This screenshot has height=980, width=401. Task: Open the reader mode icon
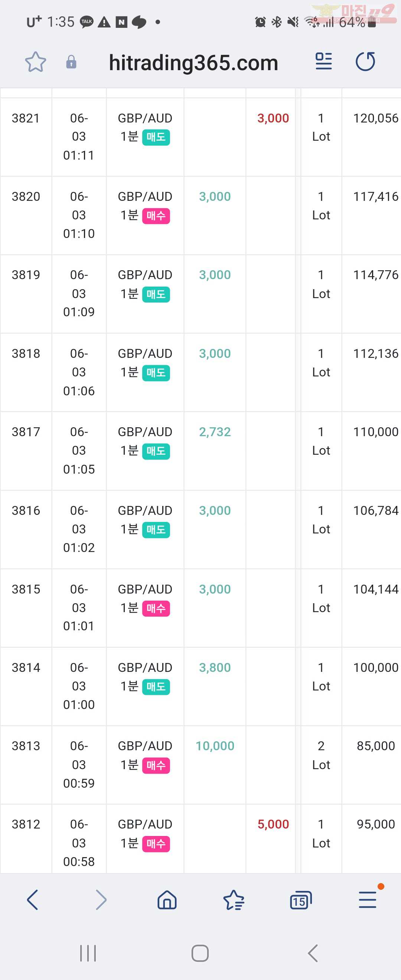[x=324, y=61]
